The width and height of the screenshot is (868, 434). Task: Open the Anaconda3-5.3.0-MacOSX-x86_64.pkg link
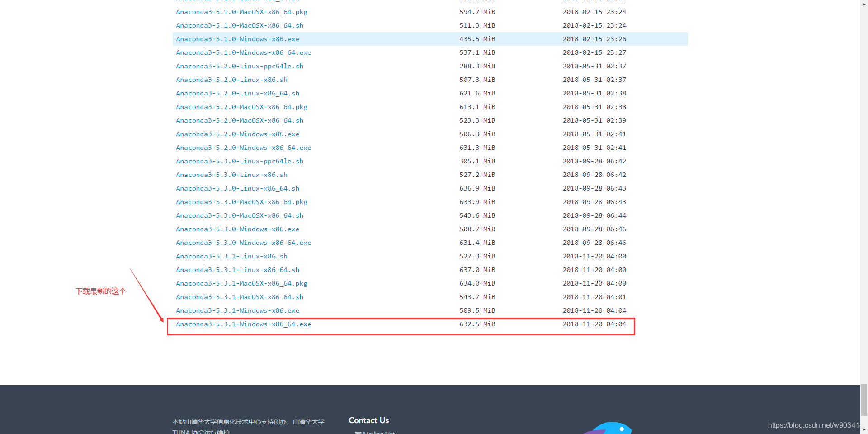point(241,202)
